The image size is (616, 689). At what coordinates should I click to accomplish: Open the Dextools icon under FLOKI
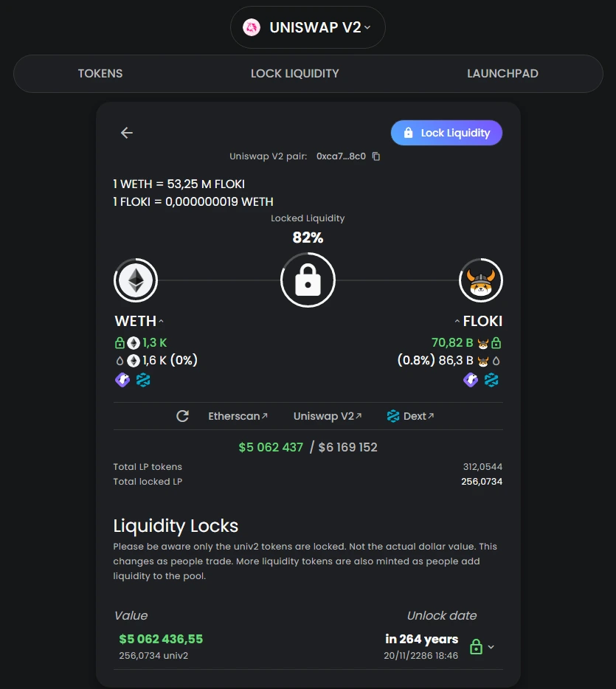491,380
